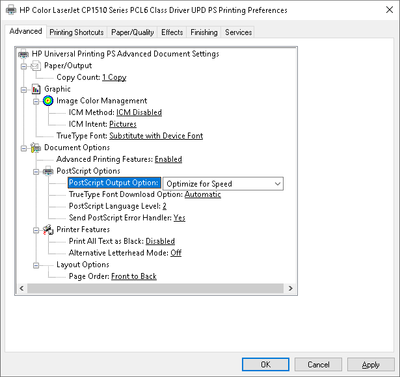Viewport: 400px width, 377px height.
Task: Click the Automatic TrueType download value
Action: coord(203,194)
